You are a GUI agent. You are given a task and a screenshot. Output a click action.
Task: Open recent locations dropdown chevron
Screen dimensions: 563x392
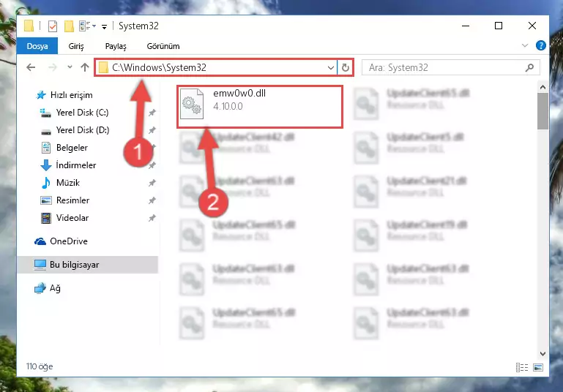click(x=70, y=67)
